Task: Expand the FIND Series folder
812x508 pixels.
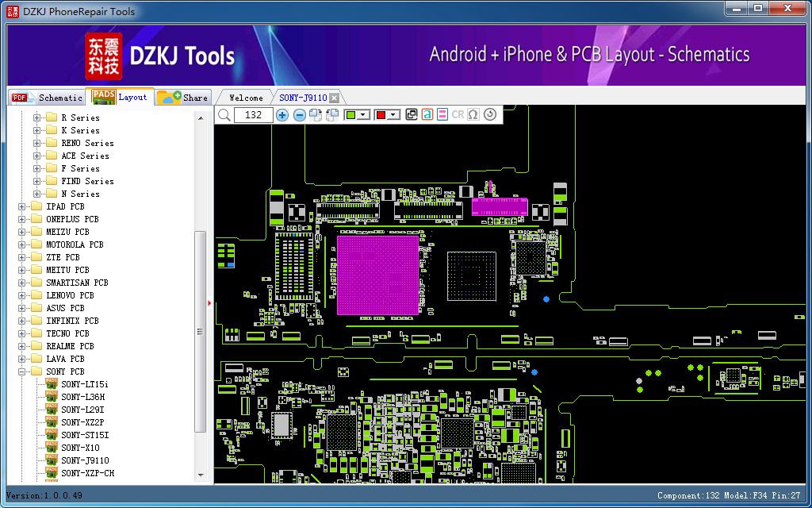Action: [x=36, y=181]
